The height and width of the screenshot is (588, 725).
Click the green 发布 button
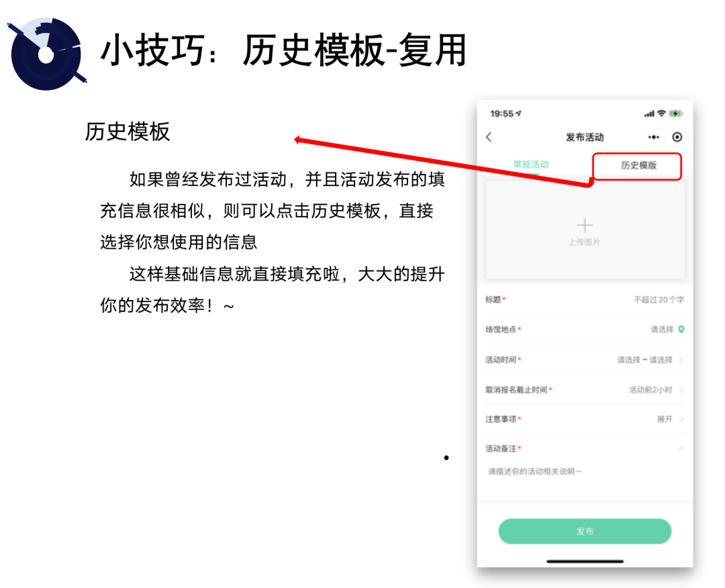pos(585,531)
